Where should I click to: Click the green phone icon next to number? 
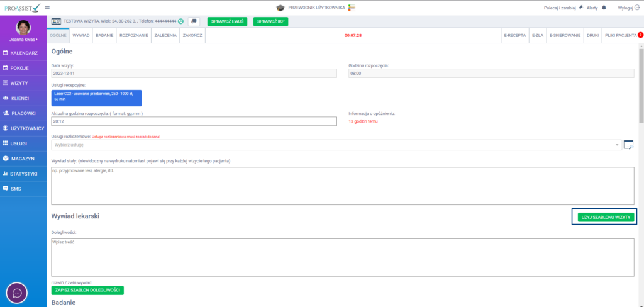pos(181,21)
